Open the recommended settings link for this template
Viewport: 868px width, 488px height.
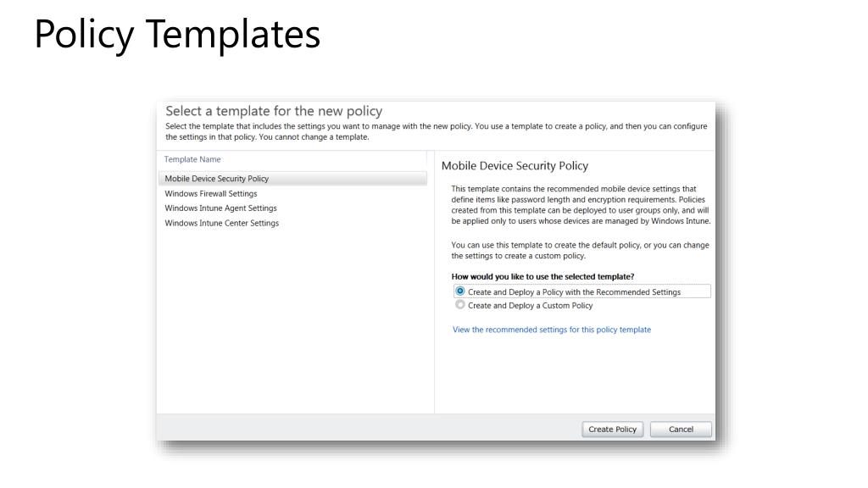click(x=551, y=330)
